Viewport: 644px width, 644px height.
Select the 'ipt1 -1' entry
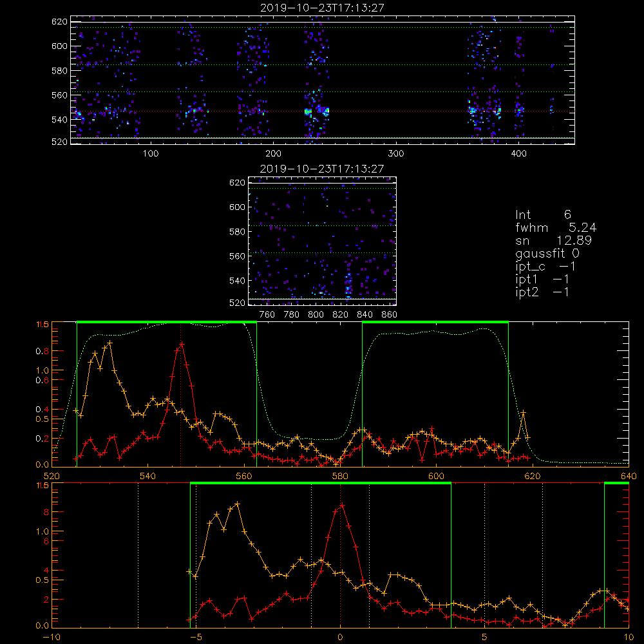pos(542,279)
